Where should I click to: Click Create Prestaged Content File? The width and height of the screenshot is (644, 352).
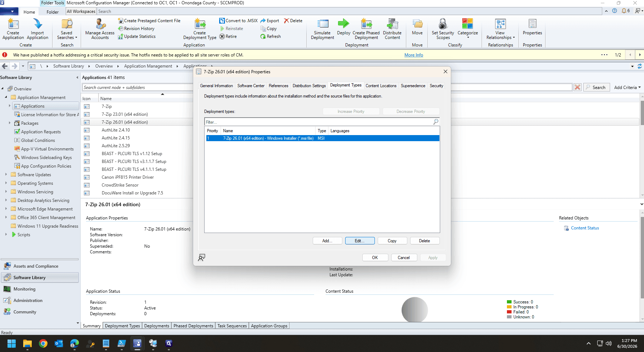pyautogui.click(x=149, y=21)
